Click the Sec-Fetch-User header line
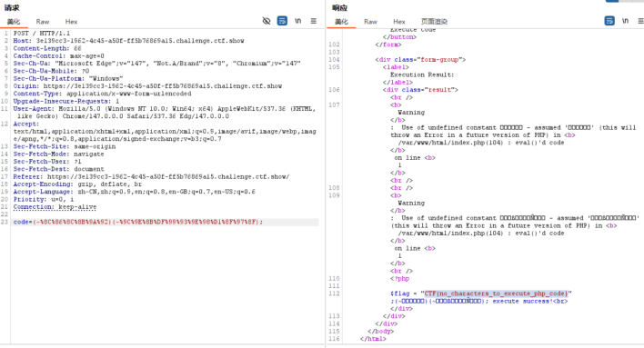The height and width of the screenshot is (348, 644). pyautogui.click(x=47, y=161)
